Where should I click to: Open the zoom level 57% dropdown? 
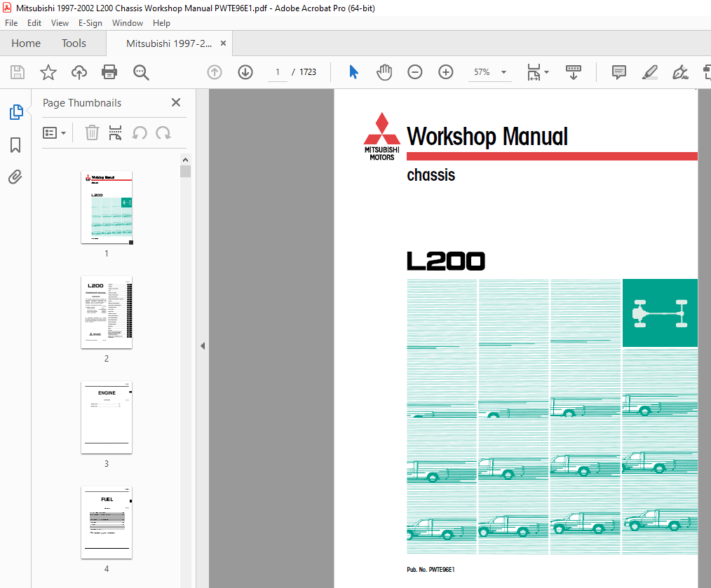503,72
